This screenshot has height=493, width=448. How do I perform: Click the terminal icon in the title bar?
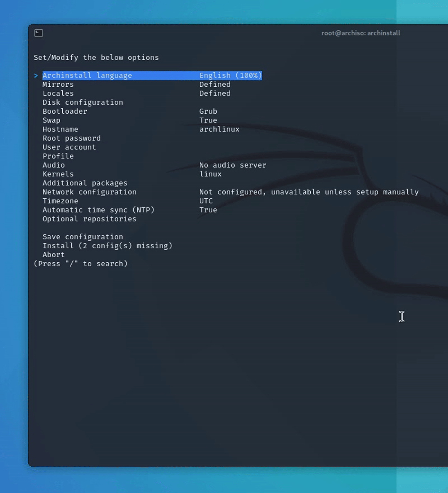pos(38,33)
